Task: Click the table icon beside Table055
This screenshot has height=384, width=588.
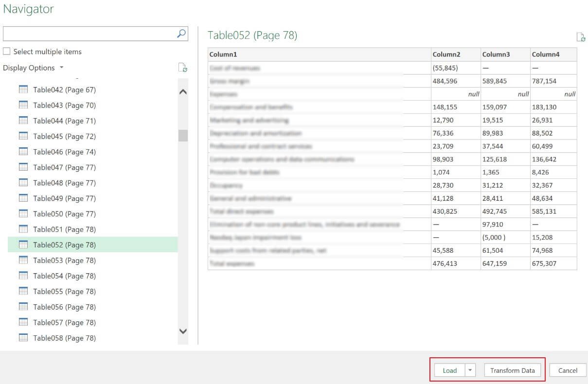Action: [x=23, y=291]
